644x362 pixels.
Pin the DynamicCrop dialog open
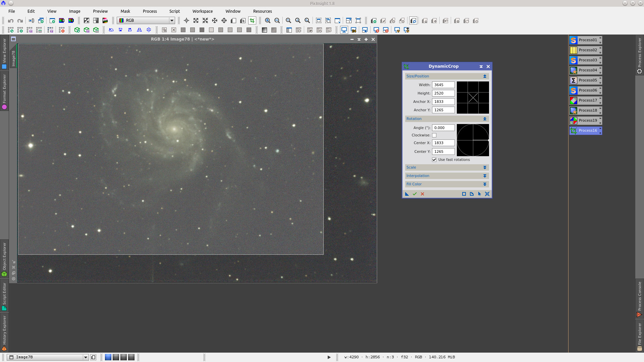[481, 66]
